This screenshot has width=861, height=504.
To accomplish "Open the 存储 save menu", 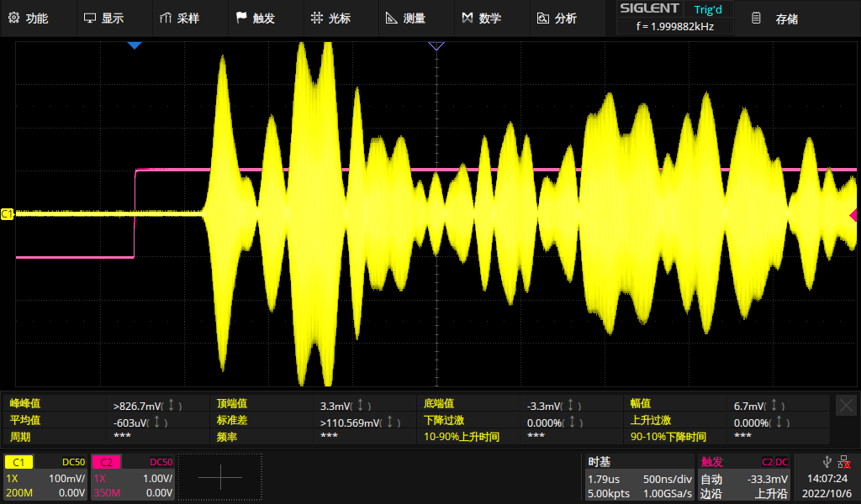I will (775, 18).
